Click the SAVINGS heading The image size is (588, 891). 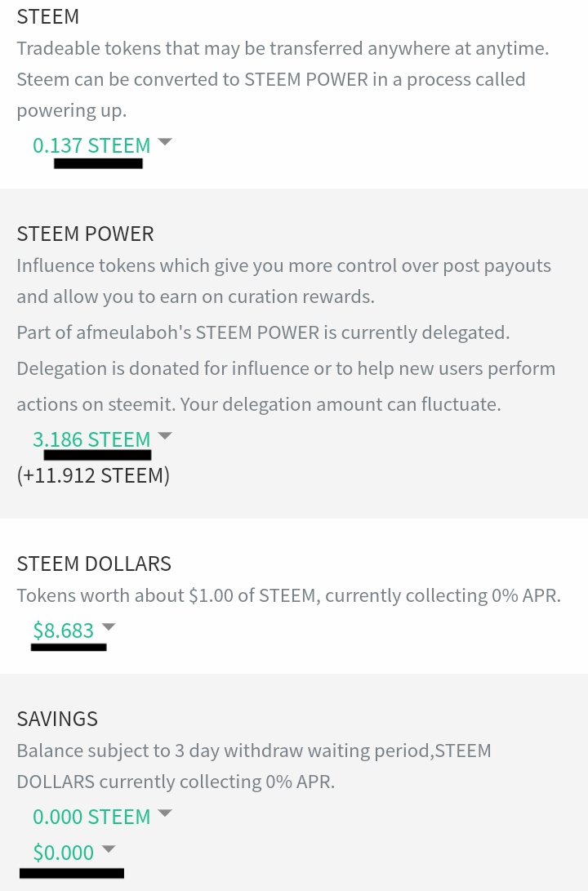pyautogui.click(x=57, y=719)
